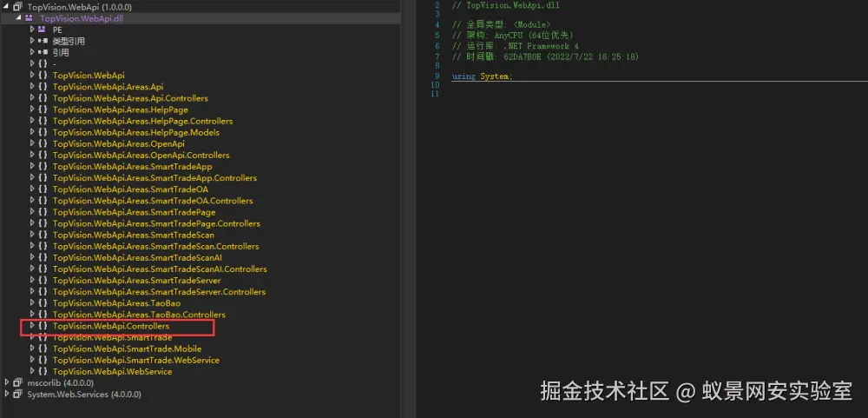
Task: Click the namespace icon beside TopVision.WebApi.Areas.HelpPage
Action: click(x=43, y=109)
